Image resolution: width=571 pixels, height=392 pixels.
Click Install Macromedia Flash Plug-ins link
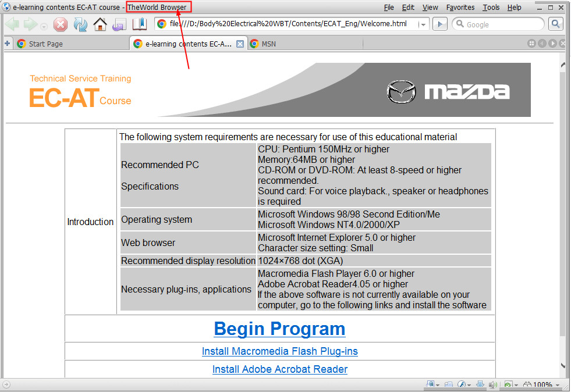pyautogui.click(x=279, y=351)
